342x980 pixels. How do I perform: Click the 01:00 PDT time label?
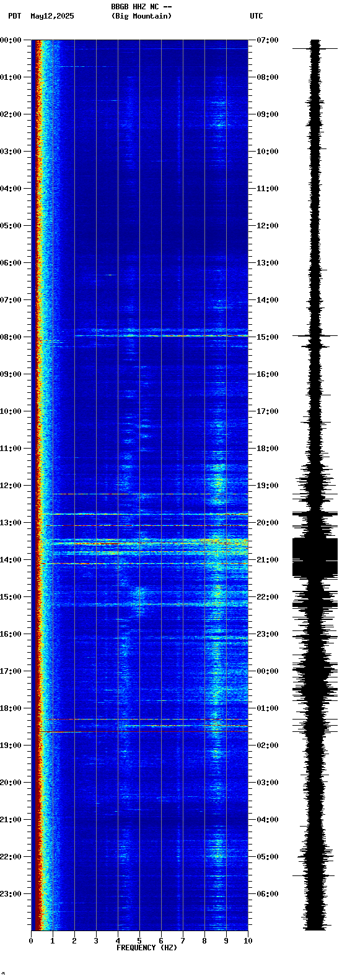[11, 77]
